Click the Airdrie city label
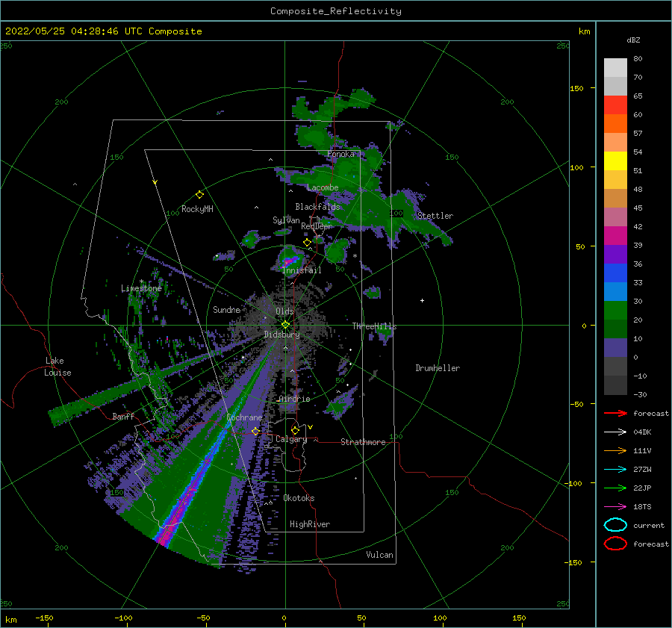The height and width of the screenshot is (628, 672). [x=294, y=399]
